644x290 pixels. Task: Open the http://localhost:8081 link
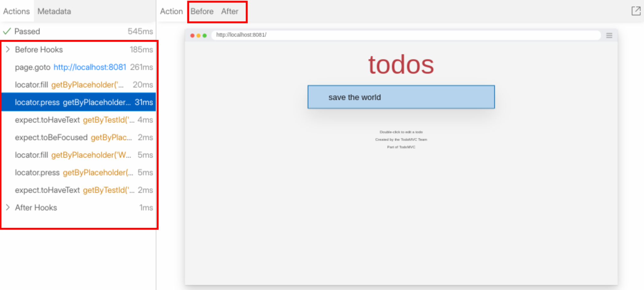point(90,67)
